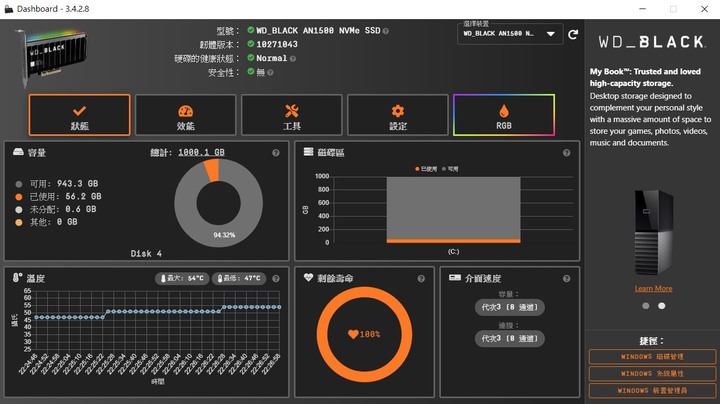Image resolution: width=720 pixels, height=404 pixels.
Task: Click the capacity donut chart
Action: click(219, 203)
